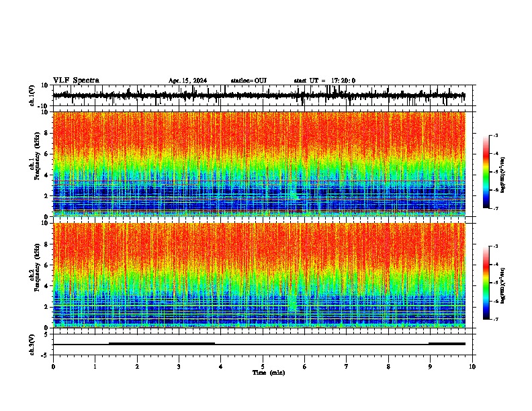Screen dimensions: 532x411
Task: Click the Time axis tick label "1"
Action: [95, 367]
